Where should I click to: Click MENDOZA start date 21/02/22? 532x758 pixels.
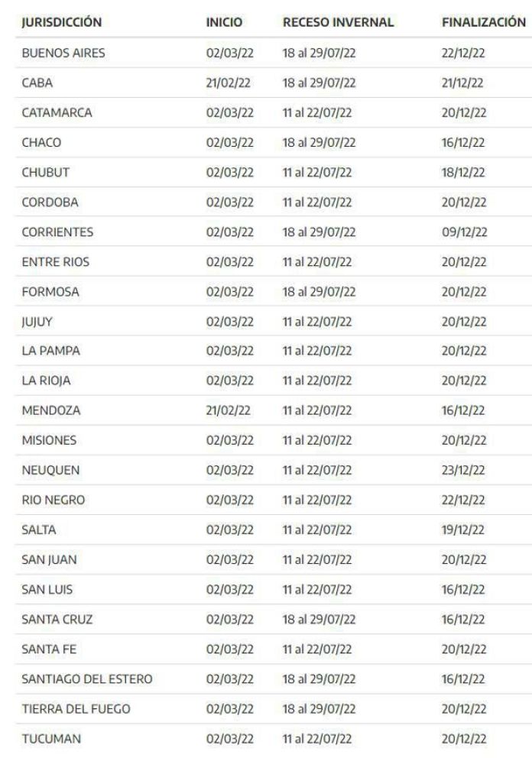click(x=226, y=410)
